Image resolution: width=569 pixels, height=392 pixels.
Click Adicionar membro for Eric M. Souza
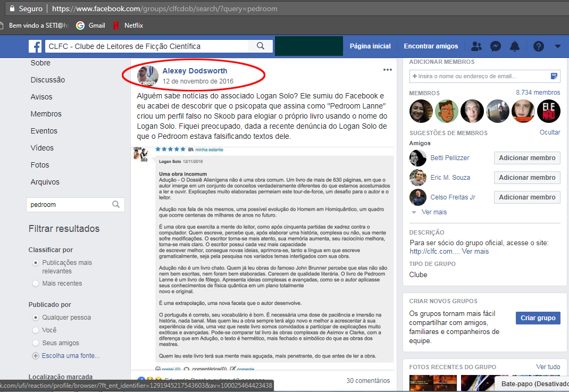coord(527,178)
